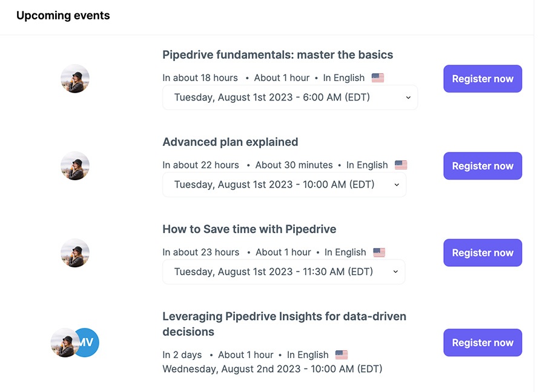545x392 pixels.
Task: Click the chevron on the August 1st 6:00 AM selector
Action: (408, 97)
